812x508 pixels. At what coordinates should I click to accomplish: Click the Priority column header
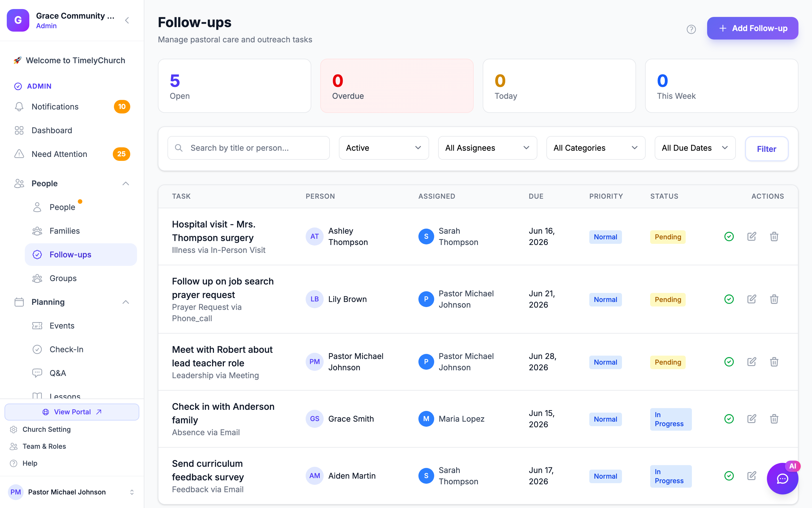coord(606,196)
